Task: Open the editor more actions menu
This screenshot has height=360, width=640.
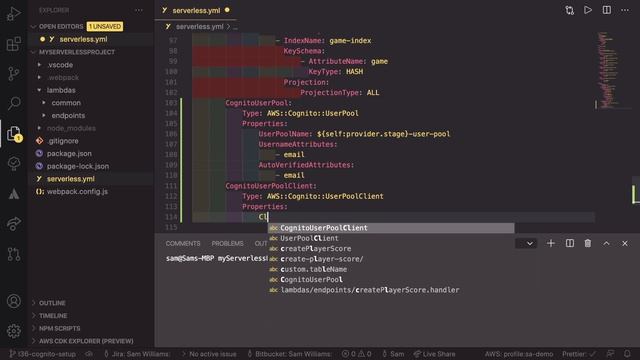Action: pyautogui.click(x=625, y=10)
